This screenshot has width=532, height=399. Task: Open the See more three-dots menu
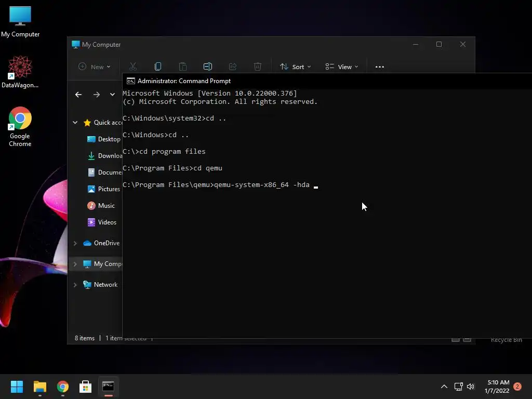380,67
